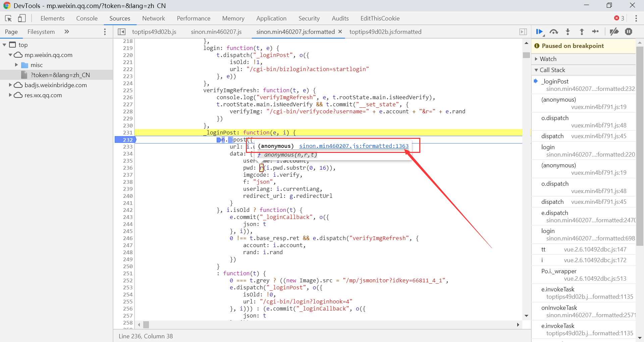Open the Memory panel
The image size is (644, 342).
(233, 18)
